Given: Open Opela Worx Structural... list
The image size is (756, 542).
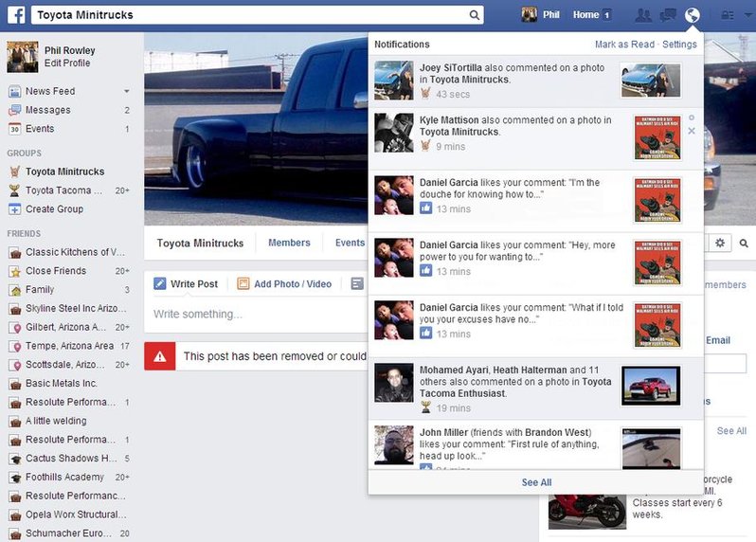Looking at the screenshot, I should tap(76, 515).
